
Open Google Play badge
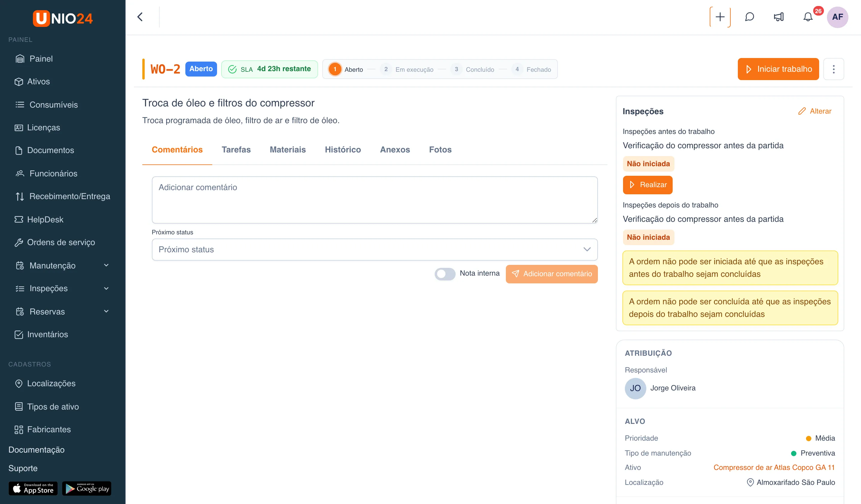pyautogui.click(x=87, y=489)
